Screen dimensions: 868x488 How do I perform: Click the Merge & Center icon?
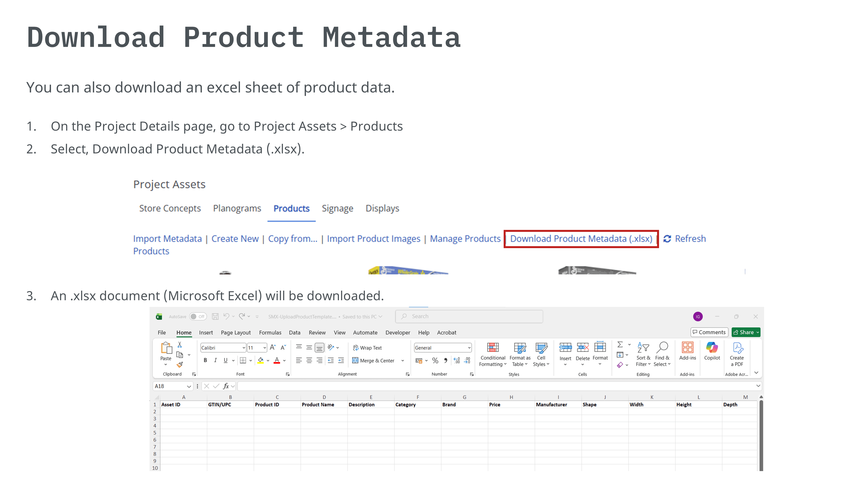373,361
